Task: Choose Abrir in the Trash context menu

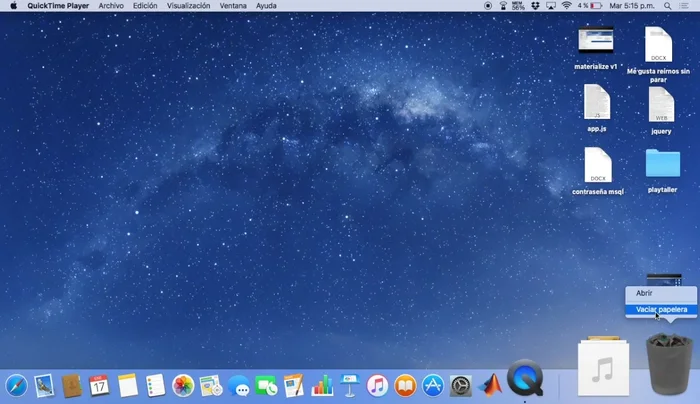Action: 645,293
